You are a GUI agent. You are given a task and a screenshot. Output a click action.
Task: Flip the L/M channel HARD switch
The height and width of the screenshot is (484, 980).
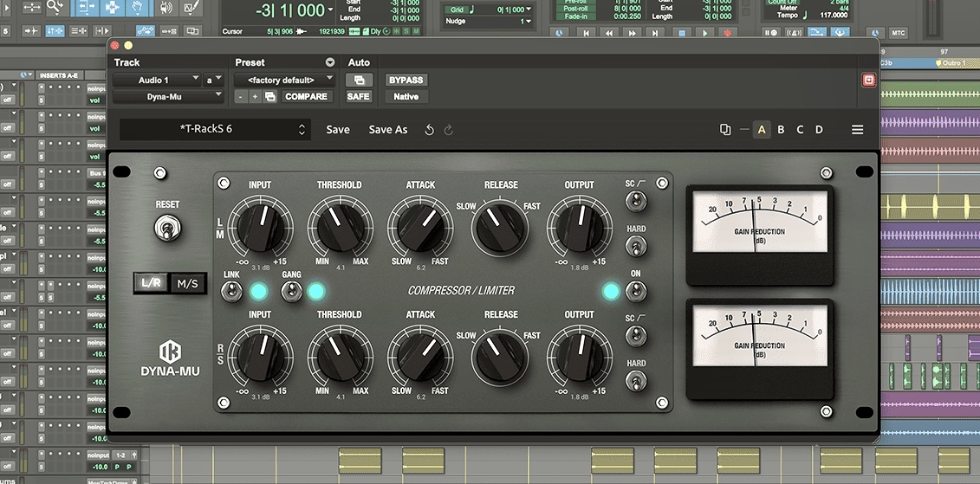(x=636, y=246)
